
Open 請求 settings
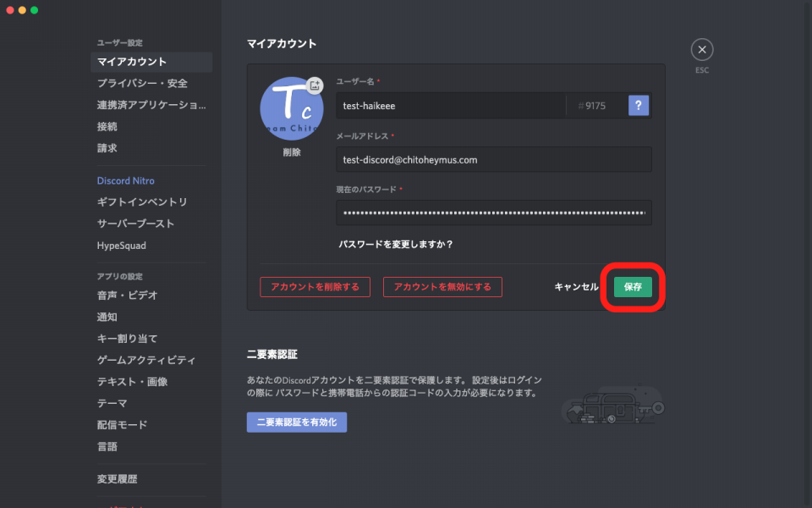coord(151,148)
